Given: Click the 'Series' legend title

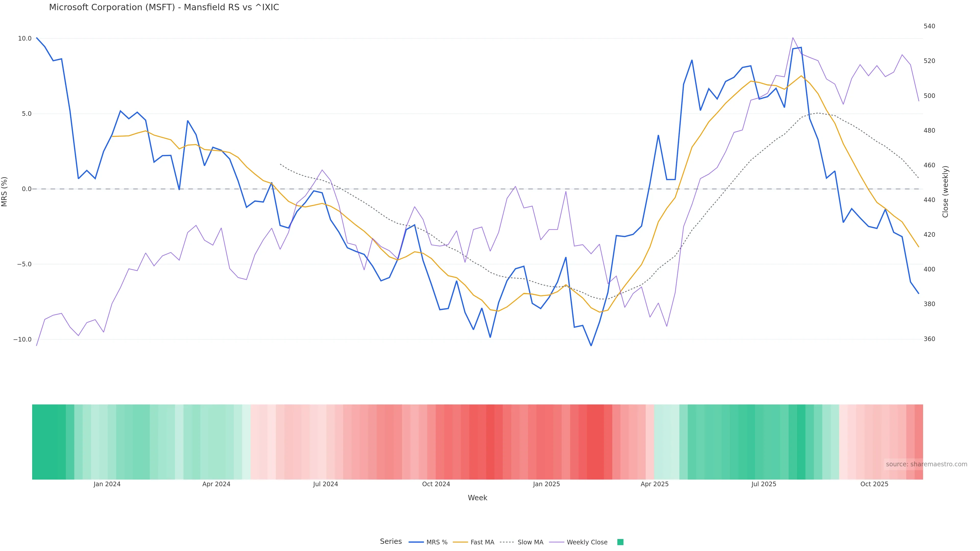Looking at the screenshot, I should 391,542.
